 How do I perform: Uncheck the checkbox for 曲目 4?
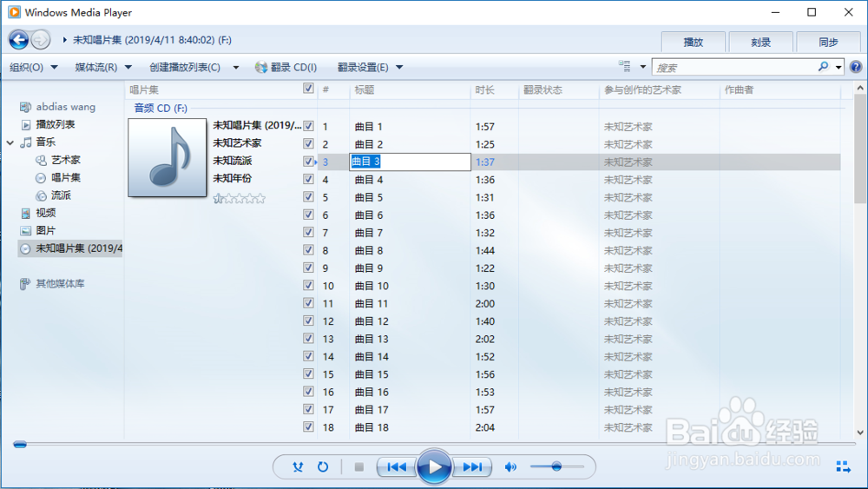pyautogui.click(x=308, y=179)
